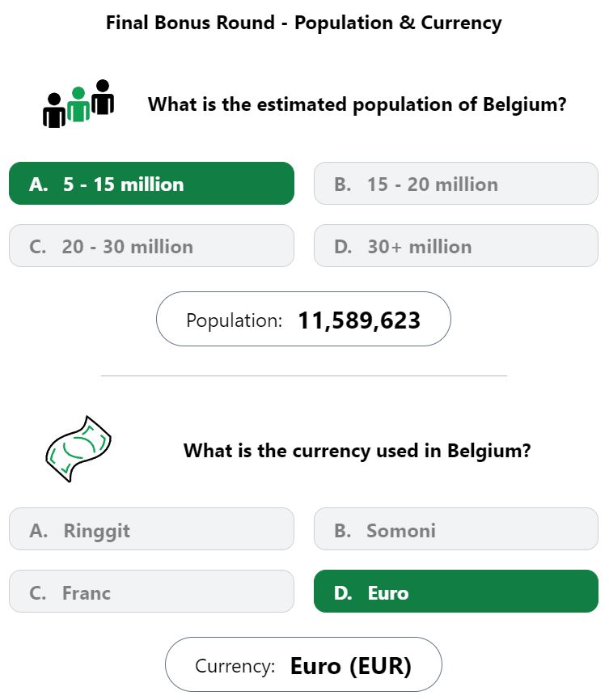Click the population people group icon
This screenshot has width=609, height=700.
point(78,104)
